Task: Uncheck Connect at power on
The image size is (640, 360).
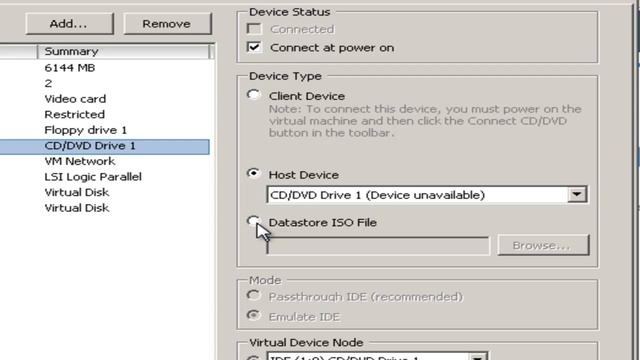Action: [x=254, y=47]
